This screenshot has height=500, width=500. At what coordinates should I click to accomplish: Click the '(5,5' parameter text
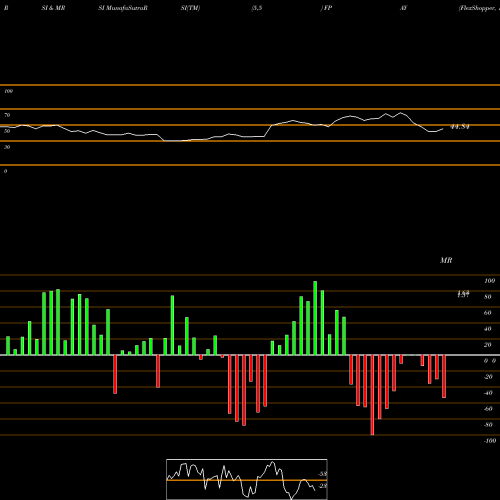(257, 8)
